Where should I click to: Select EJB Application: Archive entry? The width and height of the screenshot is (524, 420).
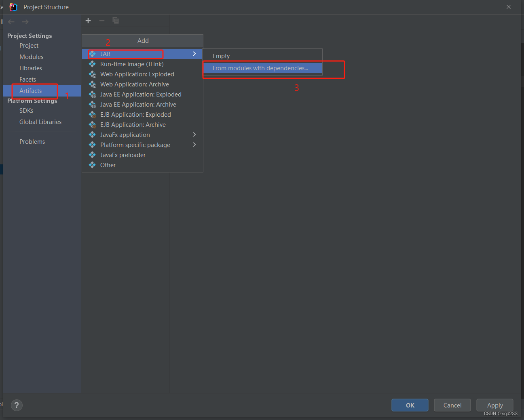(142, 124)
